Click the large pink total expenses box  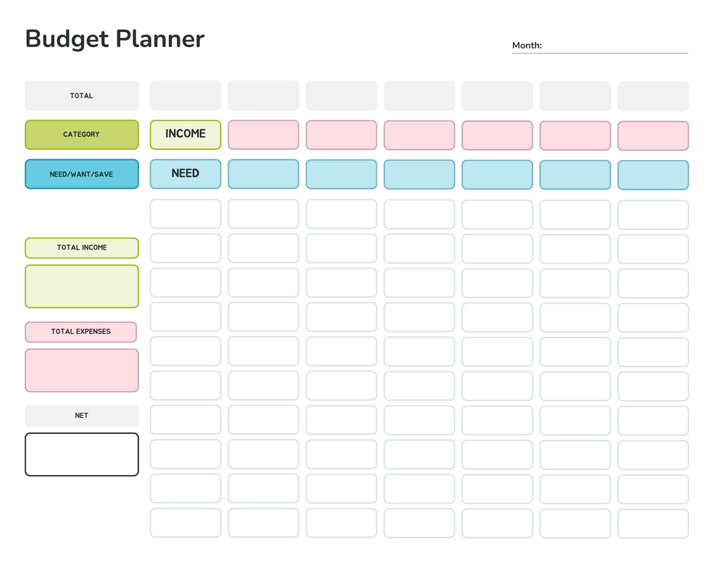pyautogui.click(x=82, y=370)
